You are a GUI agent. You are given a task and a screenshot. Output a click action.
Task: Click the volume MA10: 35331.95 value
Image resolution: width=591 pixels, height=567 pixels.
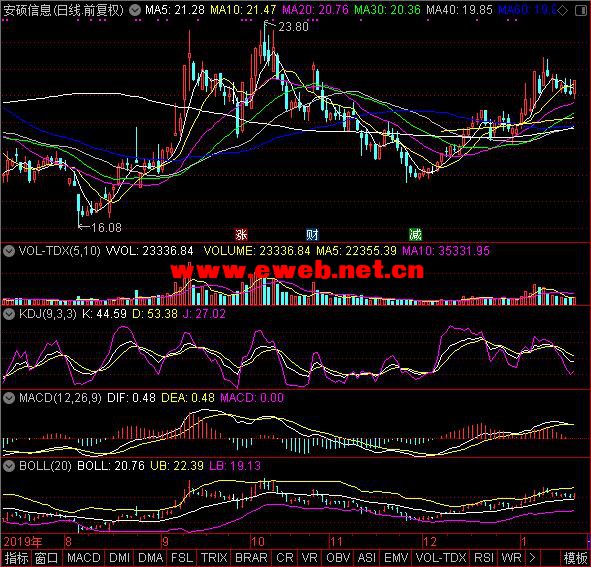(446, 251)
